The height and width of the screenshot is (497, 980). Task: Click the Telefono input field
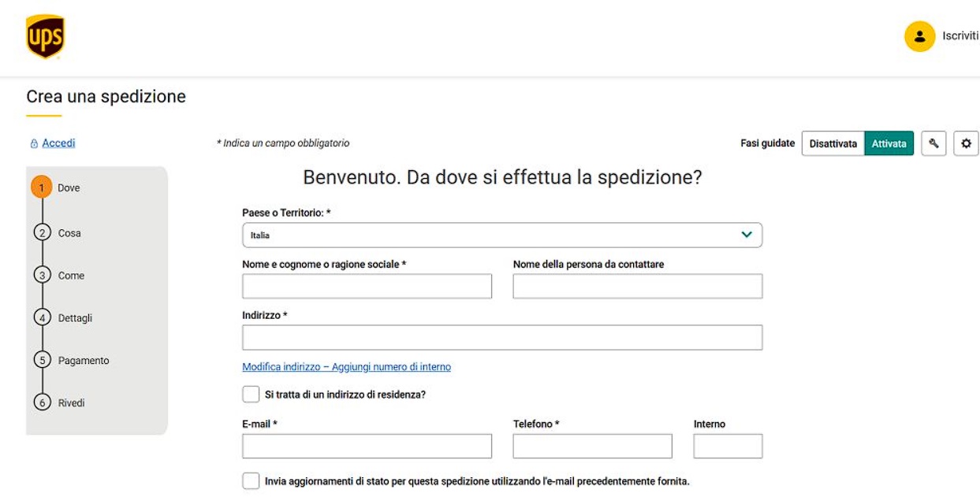tap(591, 447)
